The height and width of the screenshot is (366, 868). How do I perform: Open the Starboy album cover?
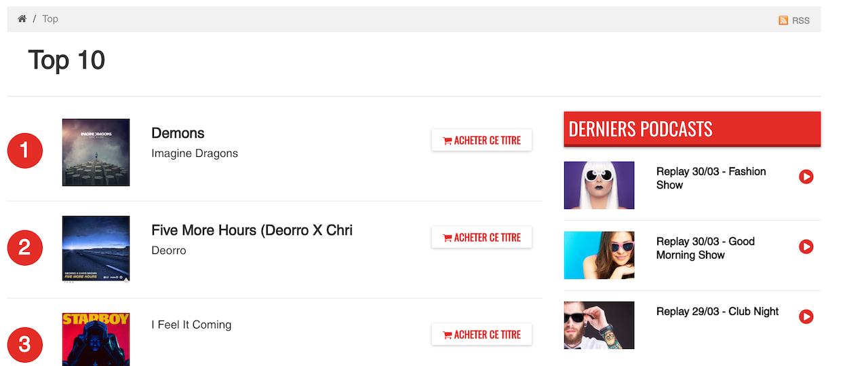[x=96, y=340]
